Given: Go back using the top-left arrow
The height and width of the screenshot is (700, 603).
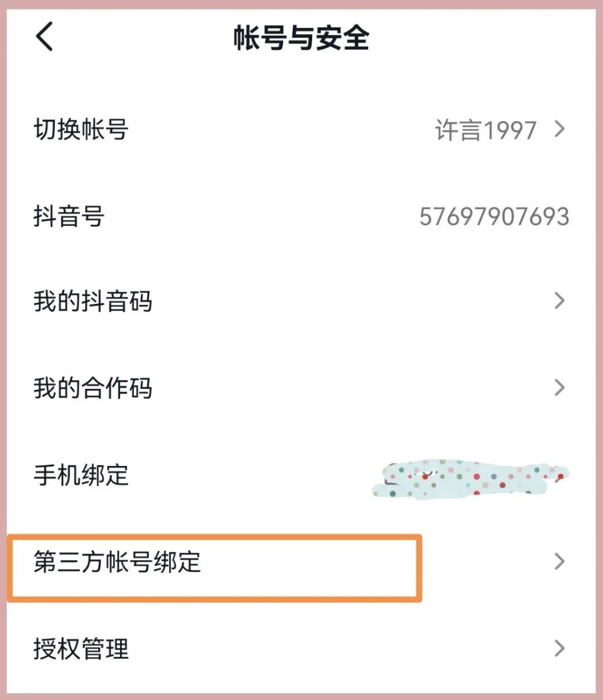Looking at the screenshot, I should [44, 37].
